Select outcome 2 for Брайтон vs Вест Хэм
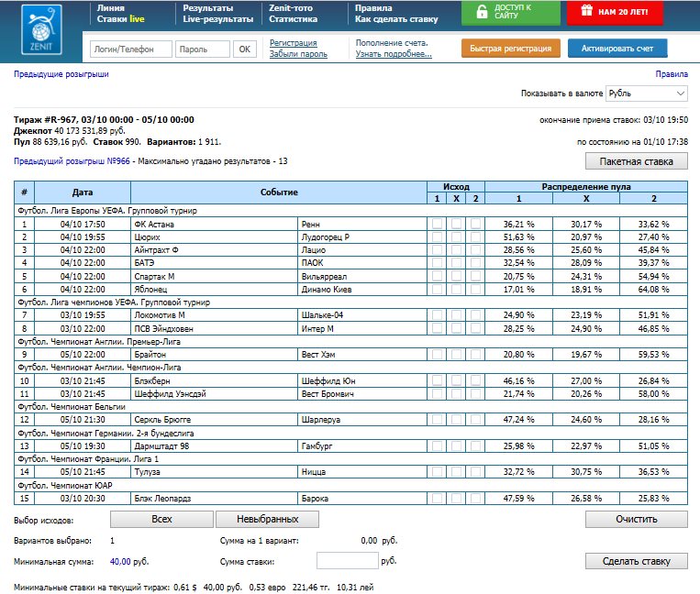 pos(475,354)
